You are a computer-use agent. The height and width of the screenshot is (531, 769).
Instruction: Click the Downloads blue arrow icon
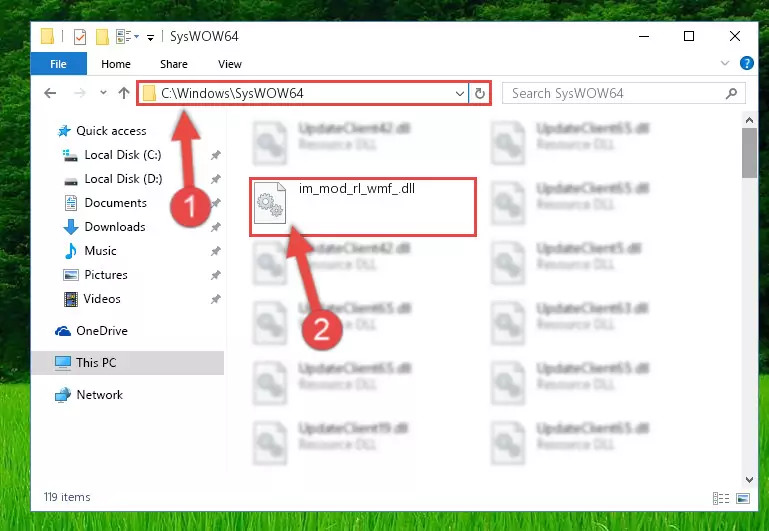click(x=71, y=227)
